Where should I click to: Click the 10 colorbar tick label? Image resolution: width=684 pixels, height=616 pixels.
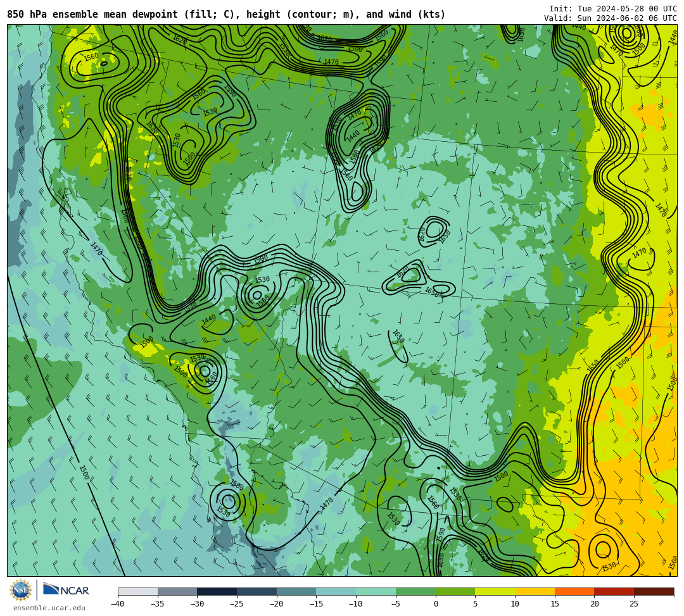(515, 604)
